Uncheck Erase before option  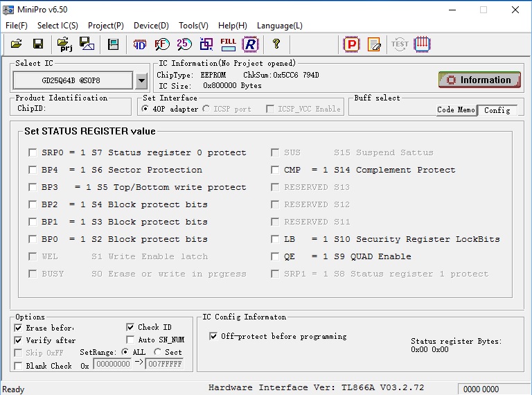[x=18, y=328]
